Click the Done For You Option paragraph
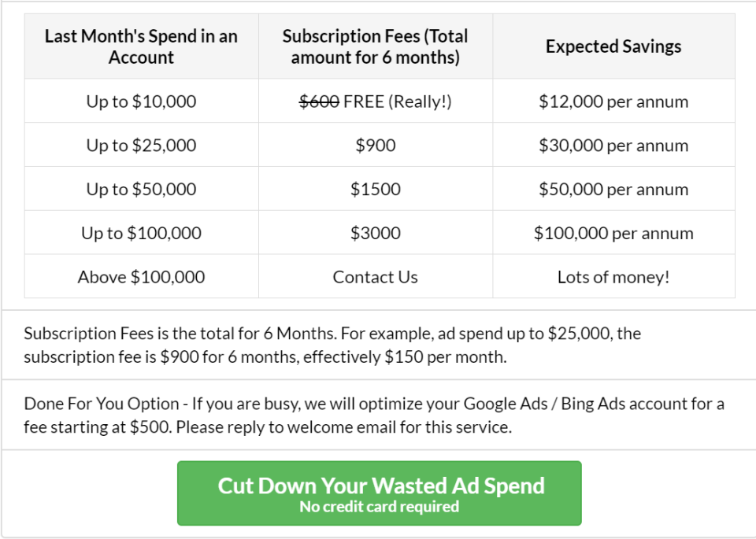The height and width of the screenshot is (539, 756). (374, 415)
